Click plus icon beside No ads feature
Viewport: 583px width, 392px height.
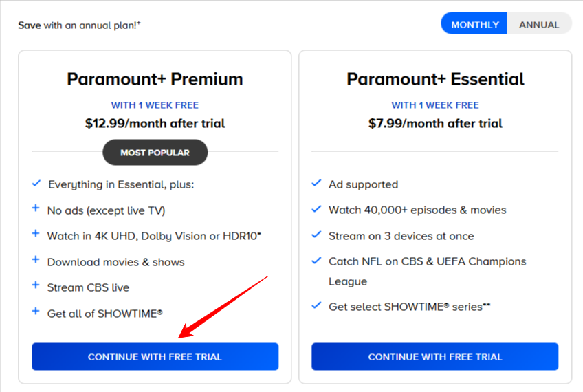[x=36, y=208]
